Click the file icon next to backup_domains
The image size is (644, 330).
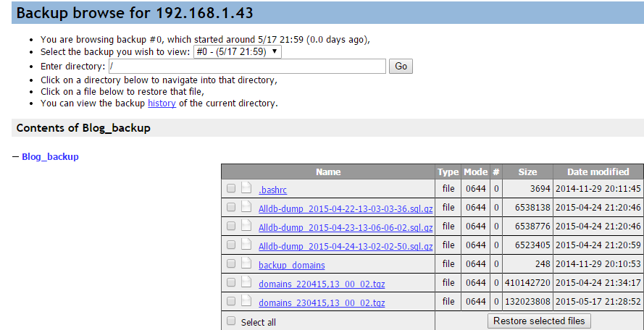pos(246,263)
